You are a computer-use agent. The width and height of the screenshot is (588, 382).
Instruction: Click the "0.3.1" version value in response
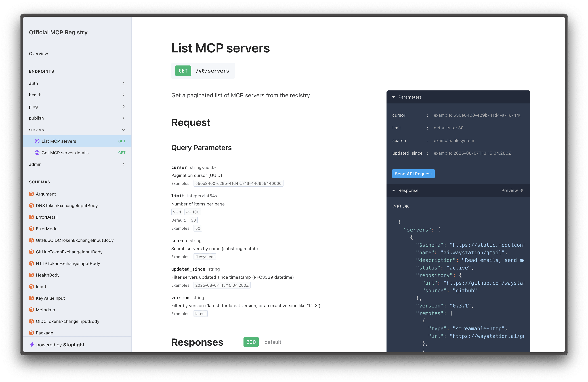click(460, 306)
